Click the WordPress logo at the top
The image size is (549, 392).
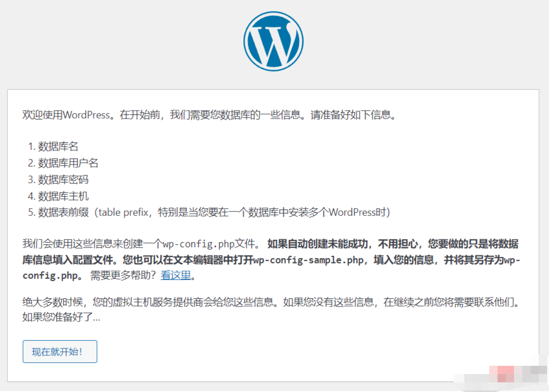[x=273, y=41]
